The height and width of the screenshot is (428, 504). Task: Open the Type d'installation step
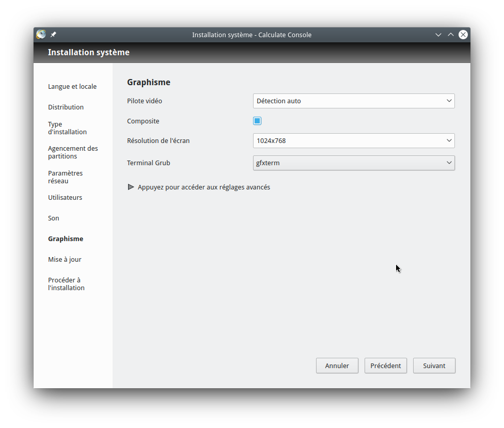pos(67,128)
